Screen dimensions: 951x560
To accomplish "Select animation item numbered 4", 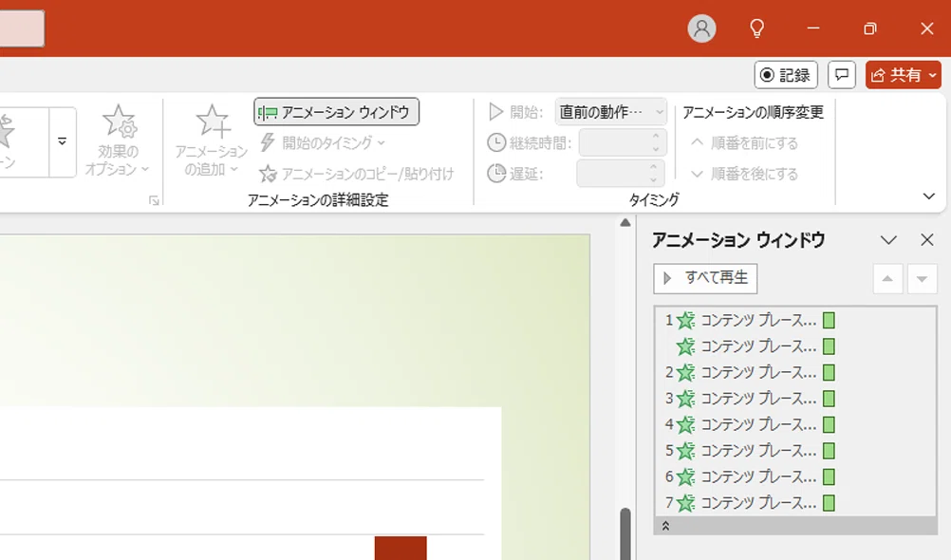I will 795,424.
